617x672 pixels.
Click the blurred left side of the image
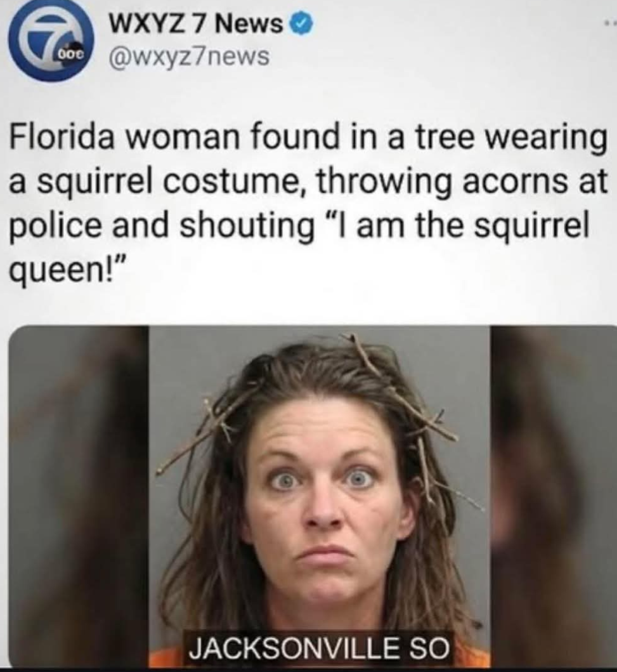(x=79, y=496)
